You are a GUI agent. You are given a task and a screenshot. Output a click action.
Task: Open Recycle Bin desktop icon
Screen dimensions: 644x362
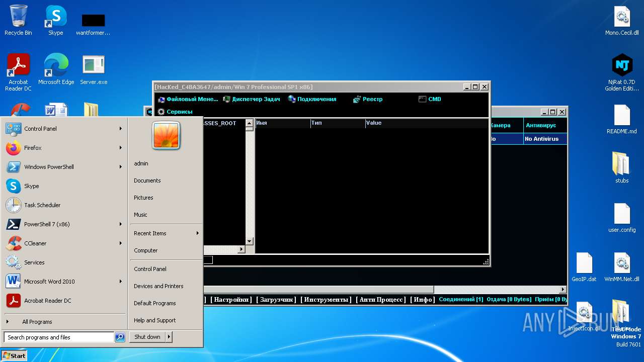point(18,20)
